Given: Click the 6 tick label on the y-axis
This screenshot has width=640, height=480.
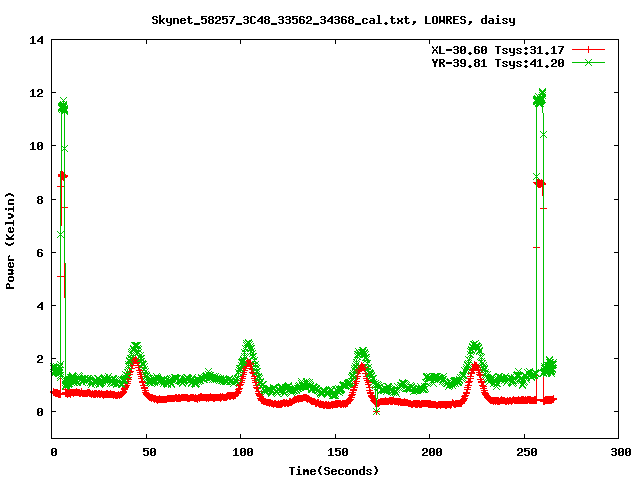Looking at the screenshot, I should pyautogui.click(x=41, y=252).
